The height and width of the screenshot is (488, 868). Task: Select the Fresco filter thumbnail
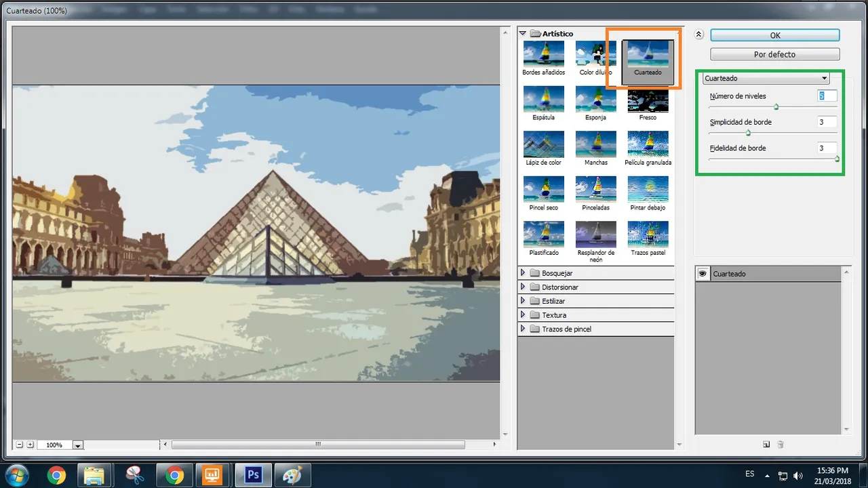coord(648,103)
